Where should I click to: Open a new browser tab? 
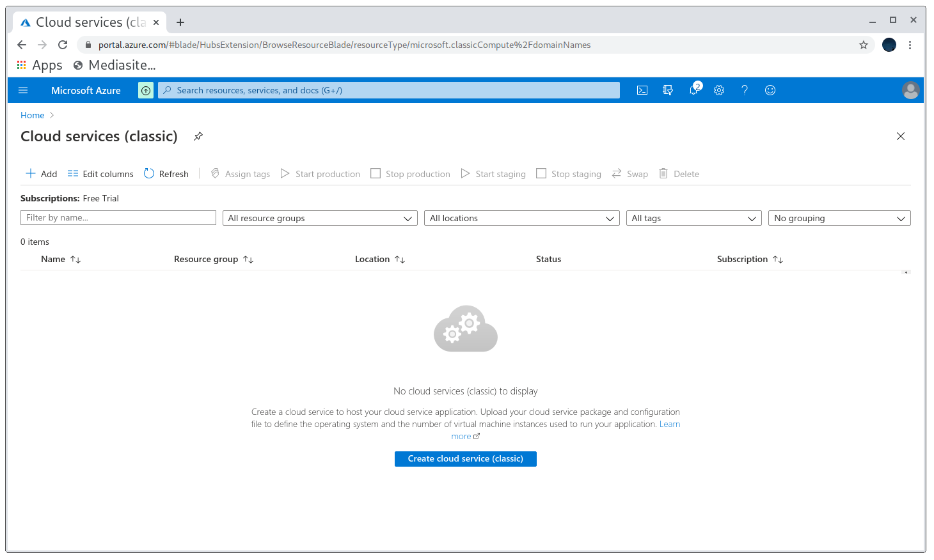(180, 22)
